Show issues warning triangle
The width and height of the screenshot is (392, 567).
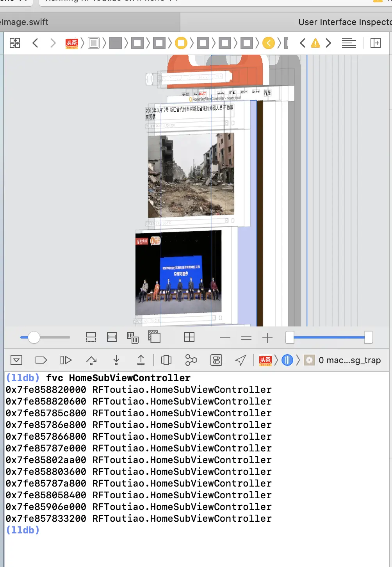pos(315,43)
